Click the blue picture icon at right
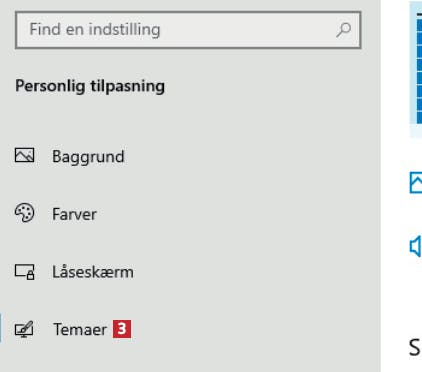422x372 pixels. [416, 183]
